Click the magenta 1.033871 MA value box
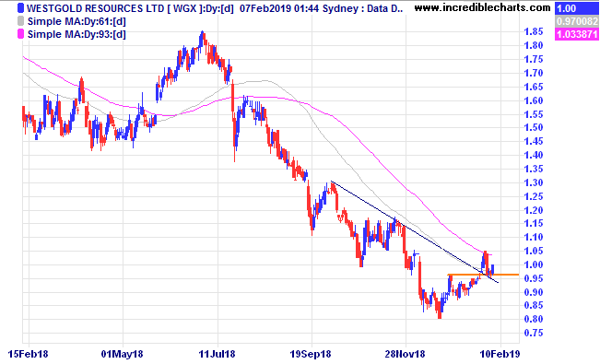The width and height of the screenshot is (600, 364). 577,34
